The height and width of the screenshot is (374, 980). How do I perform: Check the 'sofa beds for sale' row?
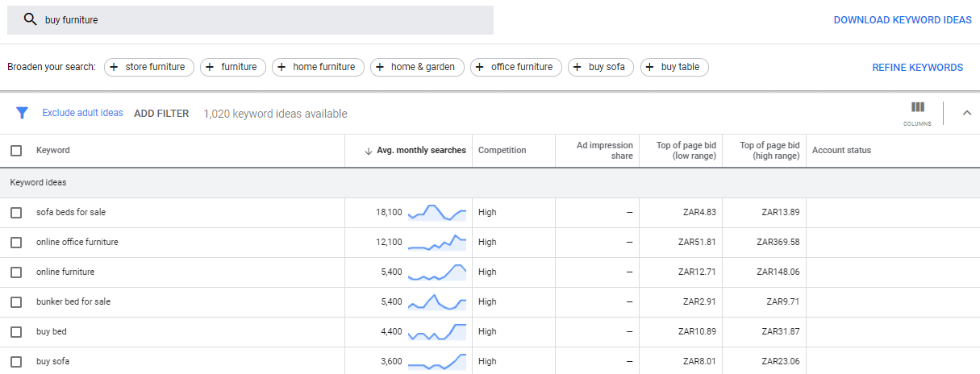click(x=16, y=213)
